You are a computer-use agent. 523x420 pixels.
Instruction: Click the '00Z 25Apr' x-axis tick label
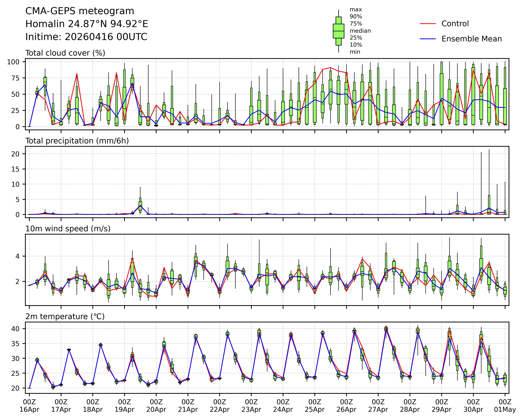click(315, 406)
